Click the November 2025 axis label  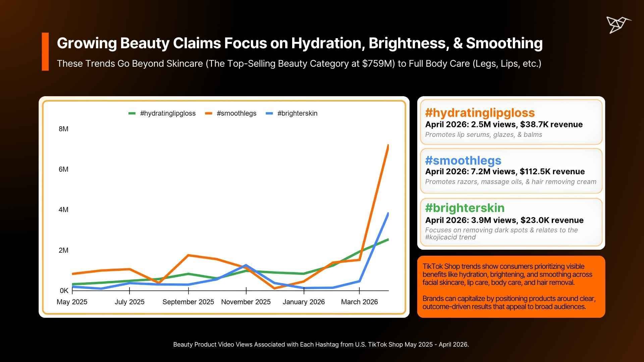246,302
